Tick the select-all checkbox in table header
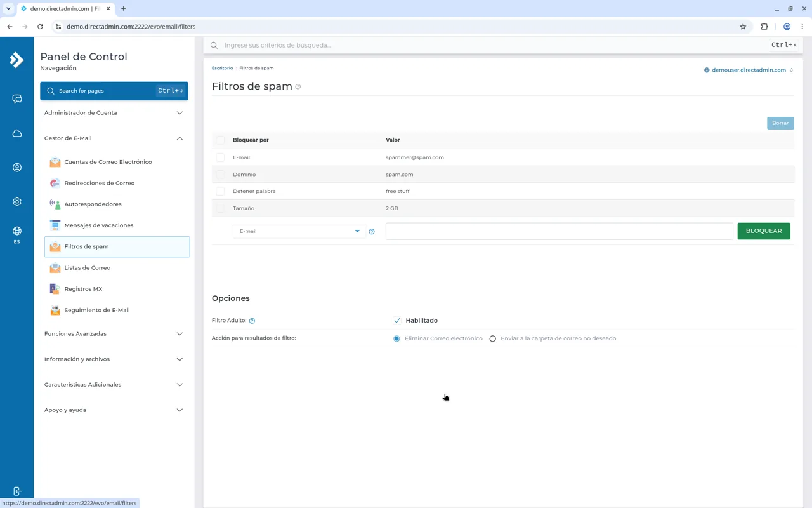Image resolution: width=812 pixels, height=508 pixels. [220, 140]
